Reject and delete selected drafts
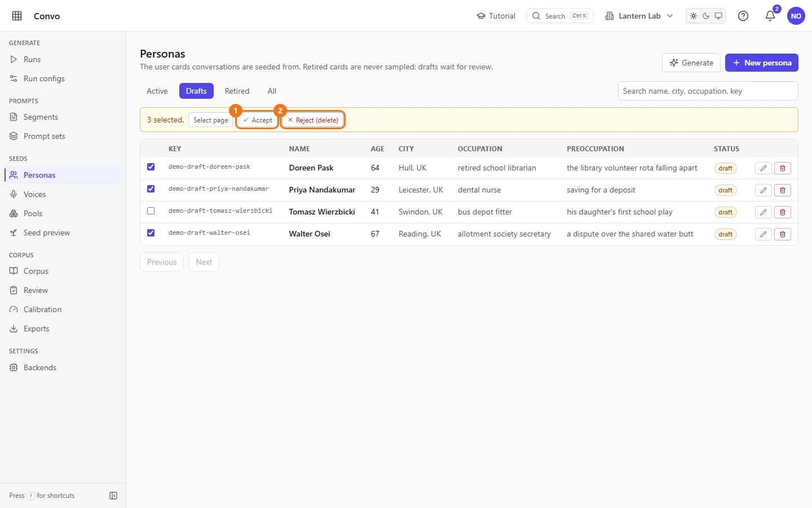This screenshot has width=812, height=508. pyautogui.click(x=313, y=120)
